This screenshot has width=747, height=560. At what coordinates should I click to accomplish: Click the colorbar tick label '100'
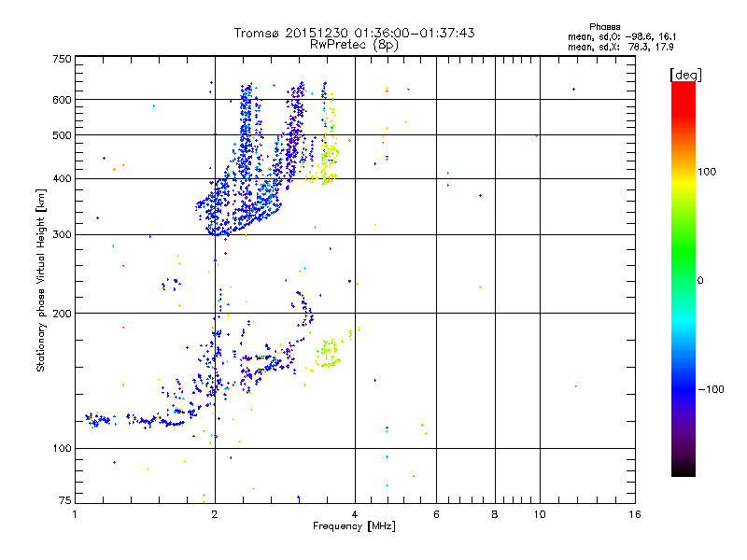pos(707,172)
